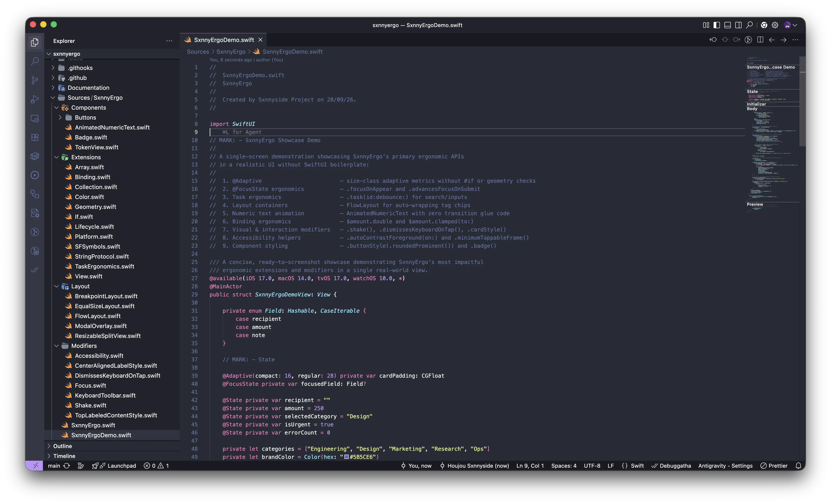Open the Explorer more actions menu
Viewport: 831px width, 504px height.
tap(169, 41)
